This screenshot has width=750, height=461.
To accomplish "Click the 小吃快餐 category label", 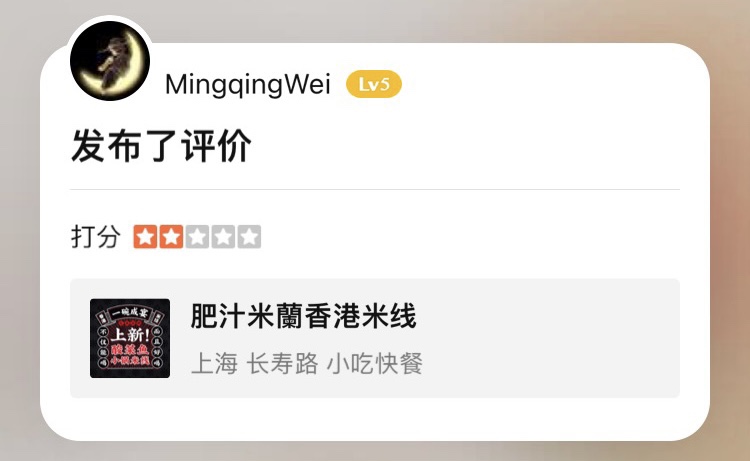I will 375,363.
